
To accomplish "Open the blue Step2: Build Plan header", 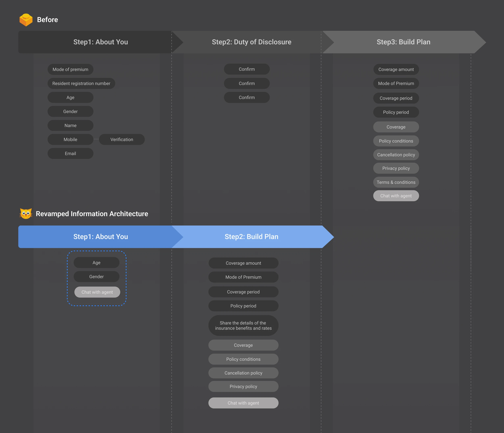I will 251,237.
